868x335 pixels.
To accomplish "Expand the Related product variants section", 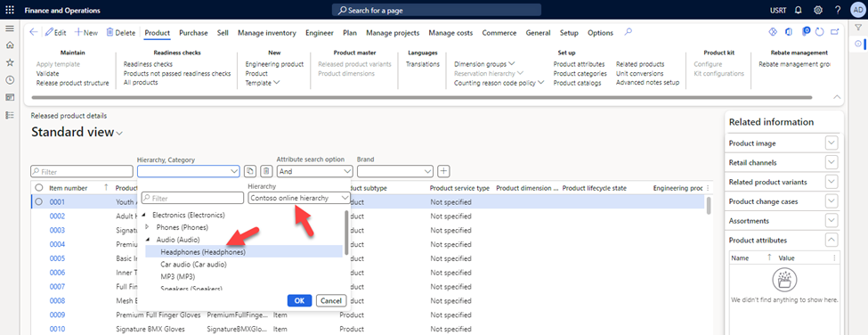I will (x=831, y=182).
